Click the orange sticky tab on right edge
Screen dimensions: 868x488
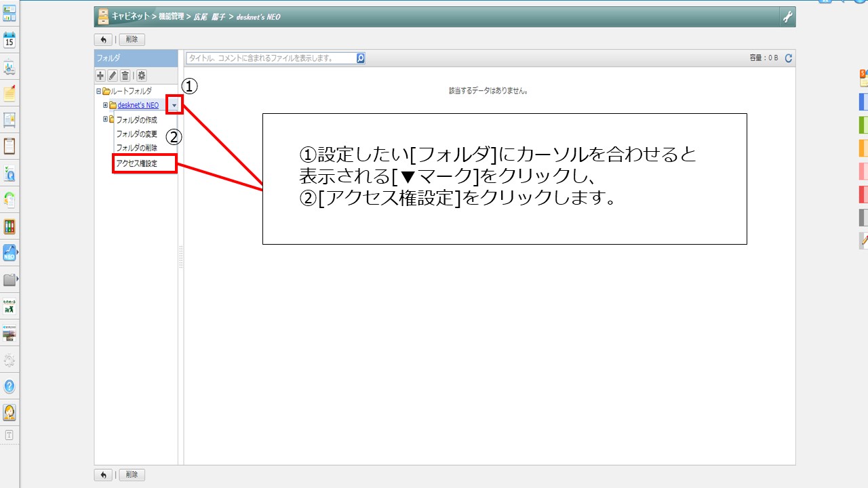tap(863, 148)
